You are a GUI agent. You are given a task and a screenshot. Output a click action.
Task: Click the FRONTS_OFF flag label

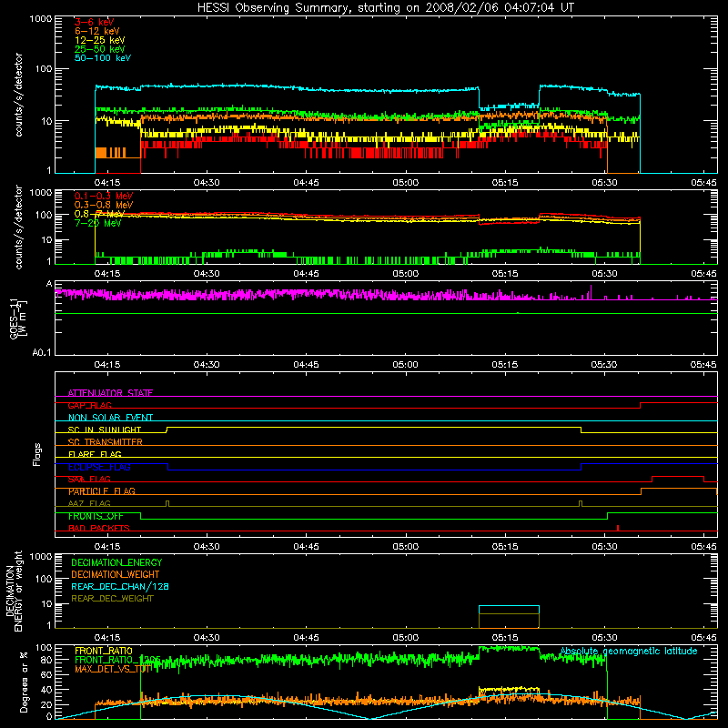pos(96,516)
